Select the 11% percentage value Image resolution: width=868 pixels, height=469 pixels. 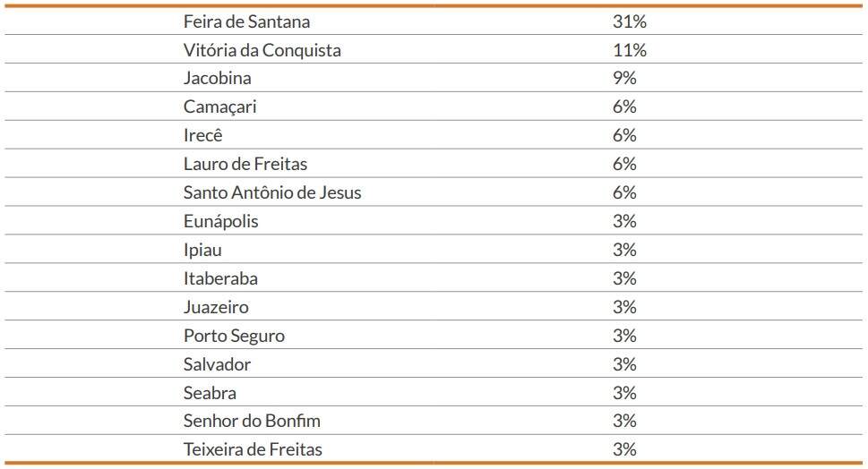[629, 50]
